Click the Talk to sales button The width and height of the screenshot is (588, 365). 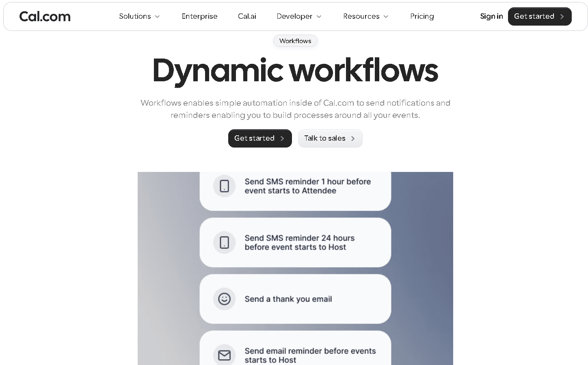point(330,138)
